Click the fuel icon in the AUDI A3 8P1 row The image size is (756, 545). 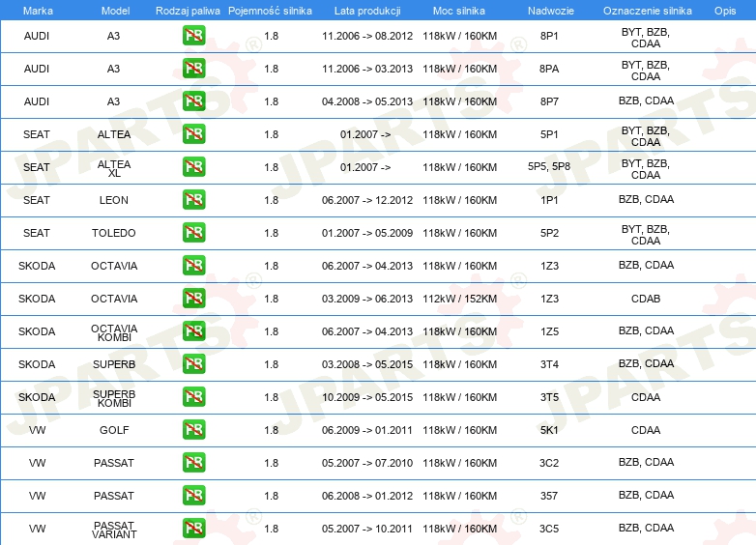[x=193, y=36]
